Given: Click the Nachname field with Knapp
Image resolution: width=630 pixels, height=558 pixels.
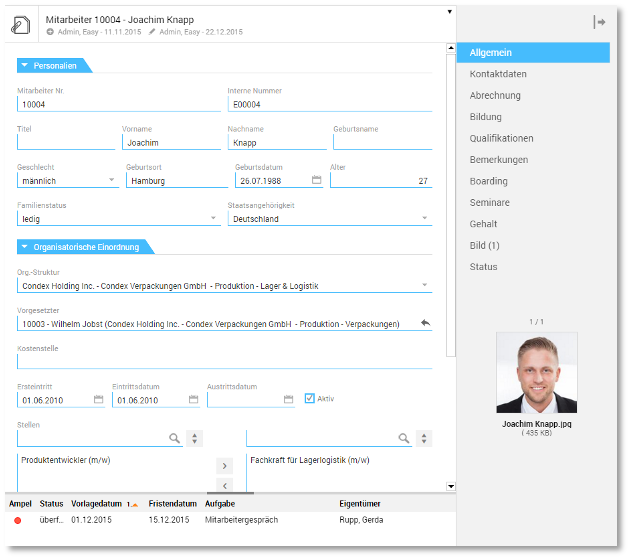Looking at the screenshot, I should pos(277,143).
